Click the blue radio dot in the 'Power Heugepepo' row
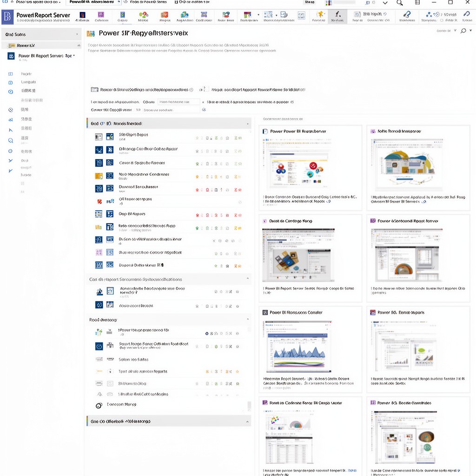Image resolution: width=476 pixels, height=476 pixels. [207, 334]
